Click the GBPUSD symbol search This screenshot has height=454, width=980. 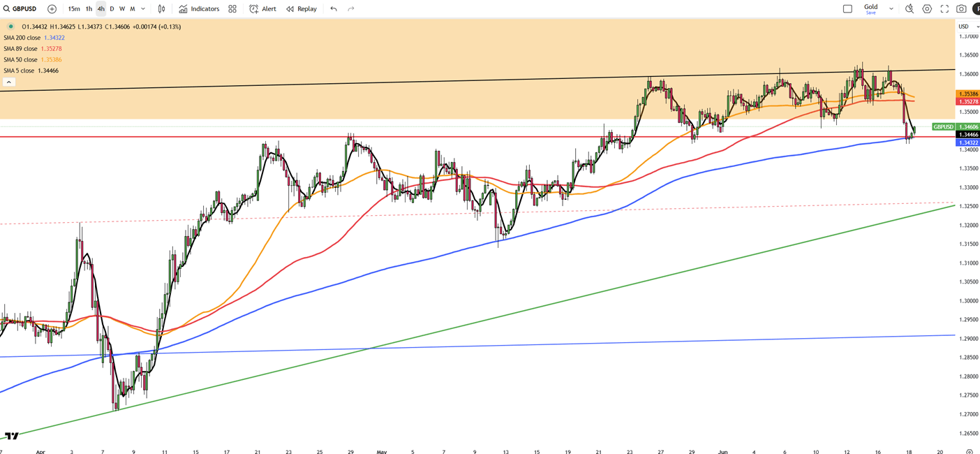tap(20, 9)
